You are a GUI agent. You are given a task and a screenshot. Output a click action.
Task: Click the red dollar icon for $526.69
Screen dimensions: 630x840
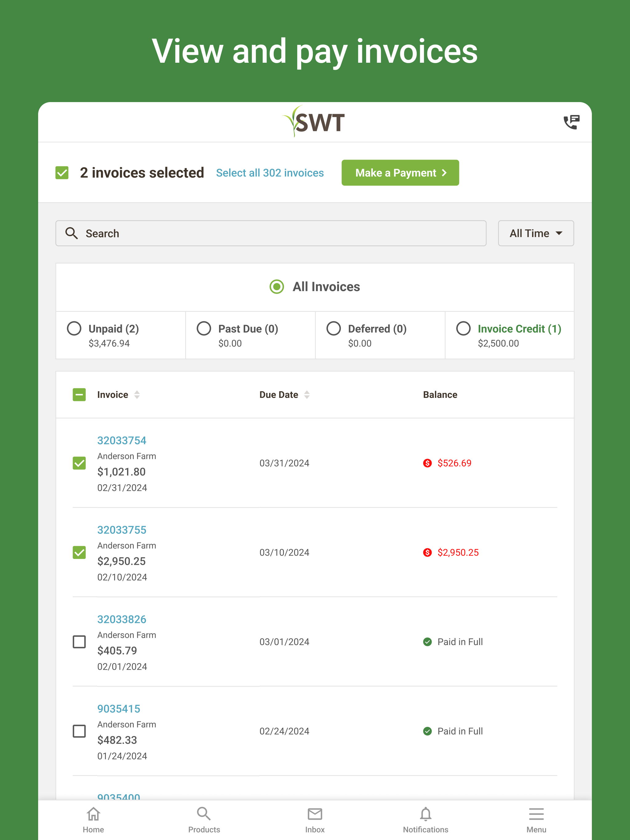coord(428,463)
